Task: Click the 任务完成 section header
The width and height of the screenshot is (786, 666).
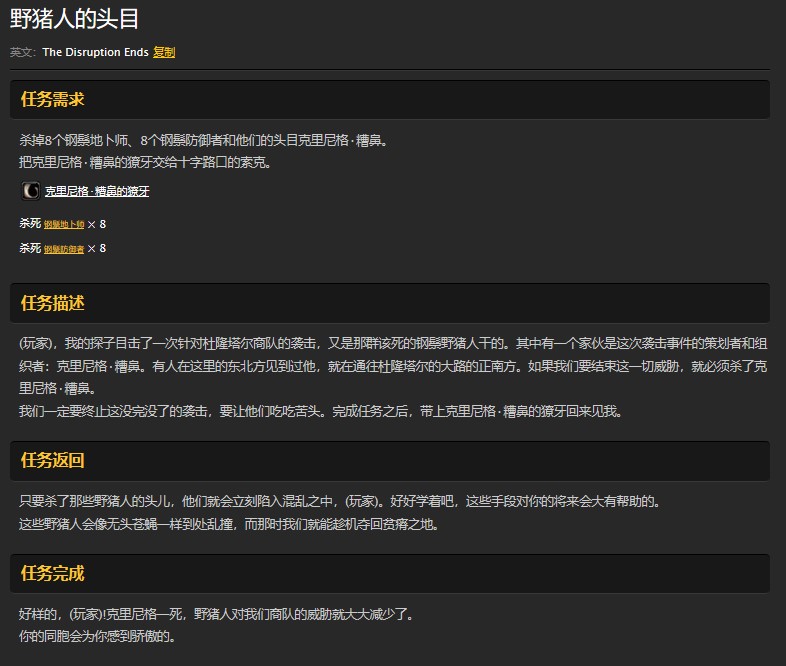Action: tap(53, 573)
